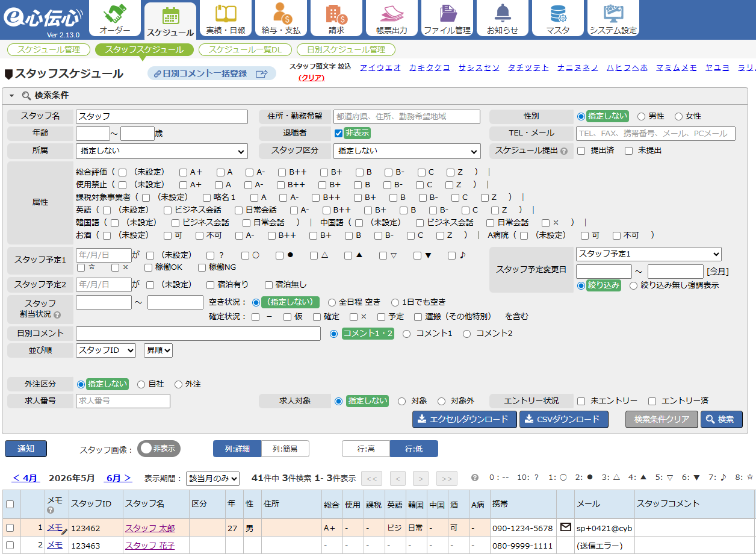Click 日別コメント一括登録 button
The width and height of the screenshot is (756, 554).
[211, 73]
